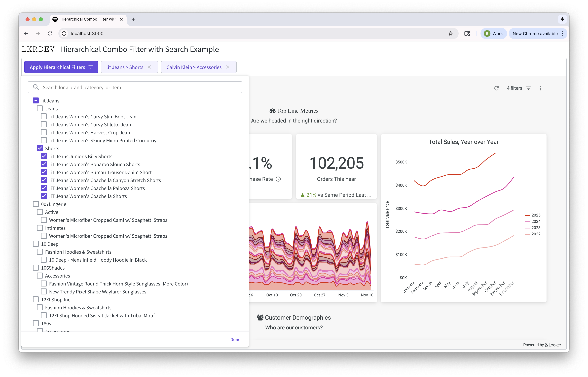Screen dimensions: 588x377
Task: Click Done to close filter panel
Action: point(235,340)
